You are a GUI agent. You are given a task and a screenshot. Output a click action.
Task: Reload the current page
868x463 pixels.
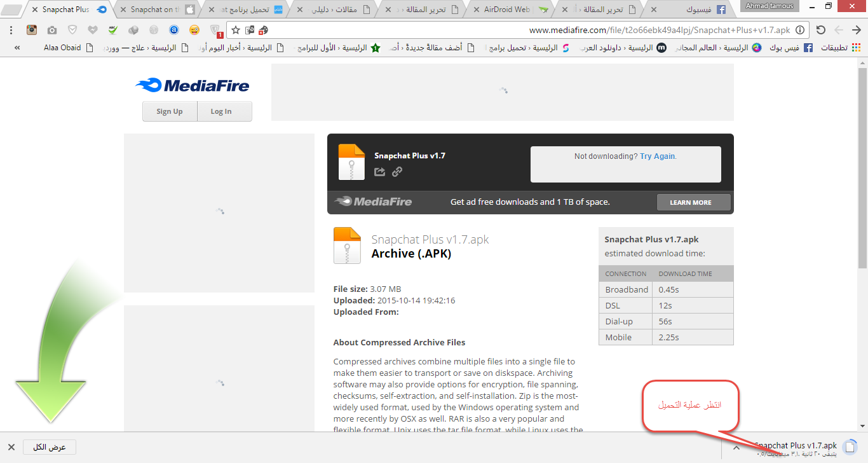tap(820, 30)
